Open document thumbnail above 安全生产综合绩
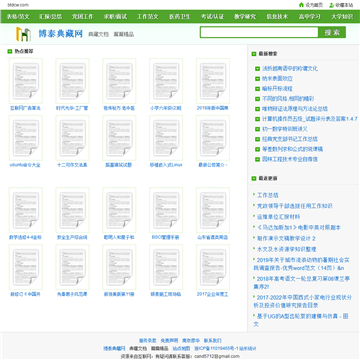The image size is (360, 360). tap(72, 210)
